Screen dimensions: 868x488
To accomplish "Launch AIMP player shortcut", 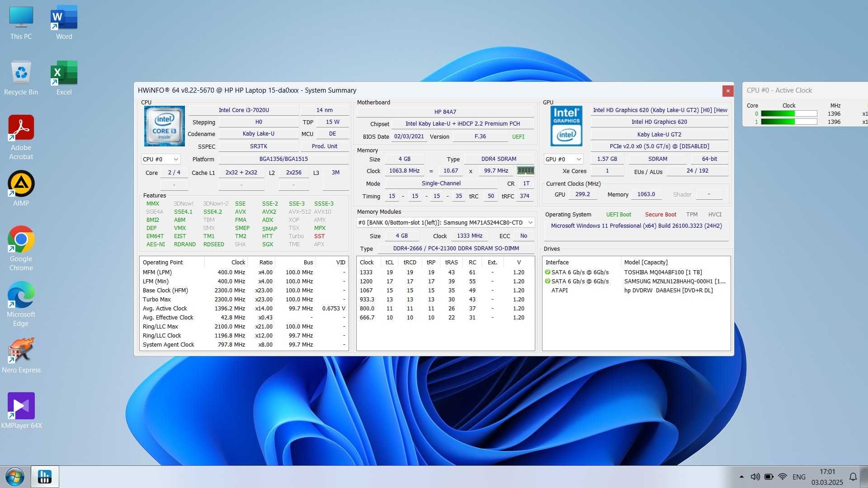I will pos(21,189).
